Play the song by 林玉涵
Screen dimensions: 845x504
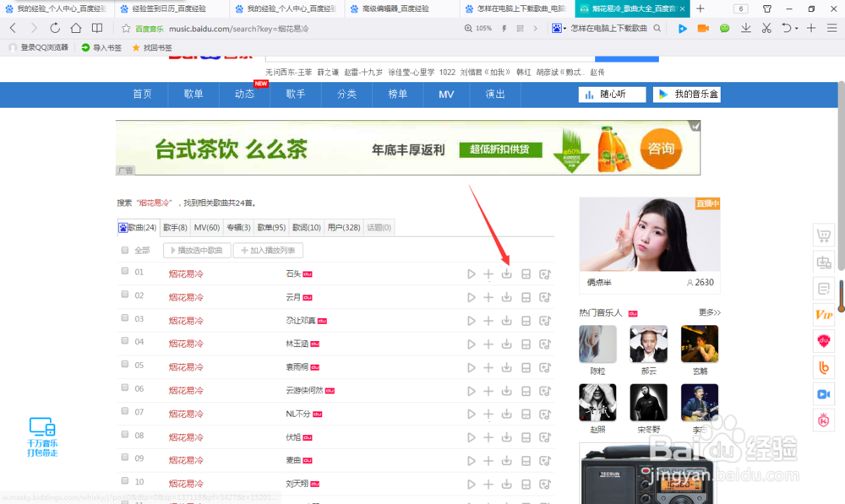471,344
